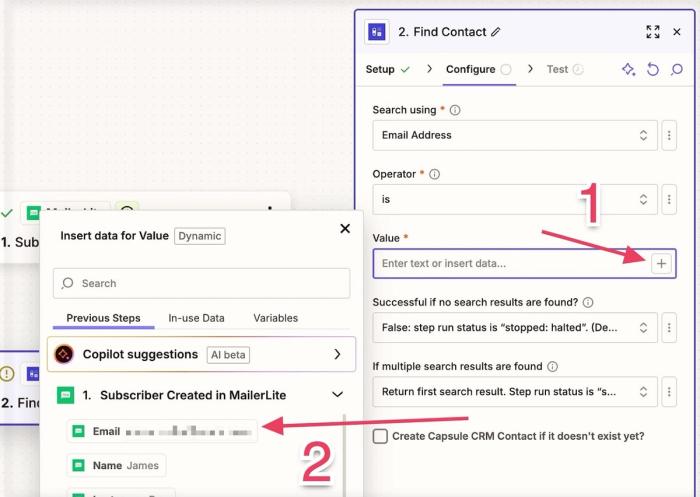Click the undo/refresh arrow icon in panel header
This screenshot has height=497, width=700.
click(653, 69)
